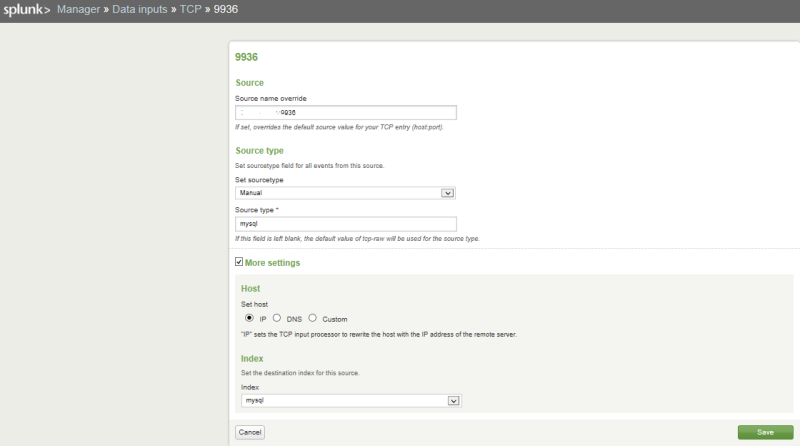800x446 pixels.
Task: Click the green Save button
Action: pyautogui.click(x=765, y=432)
